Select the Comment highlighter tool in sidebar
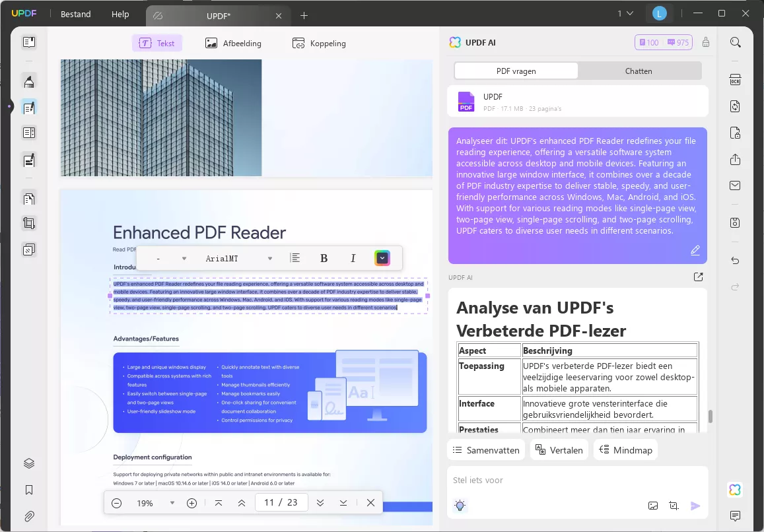The image size is (764, 532). point(29,81)
